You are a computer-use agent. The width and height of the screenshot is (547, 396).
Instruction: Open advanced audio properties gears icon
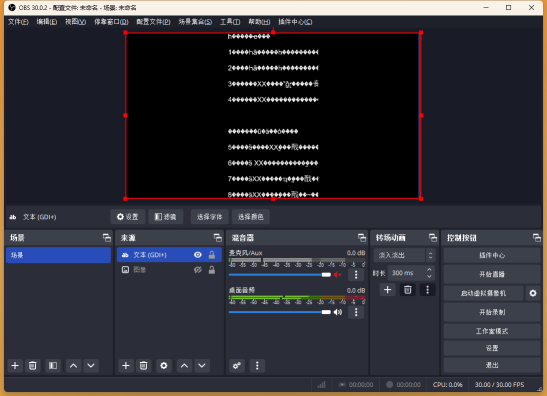pyautogui.click(x=237, y=366)
